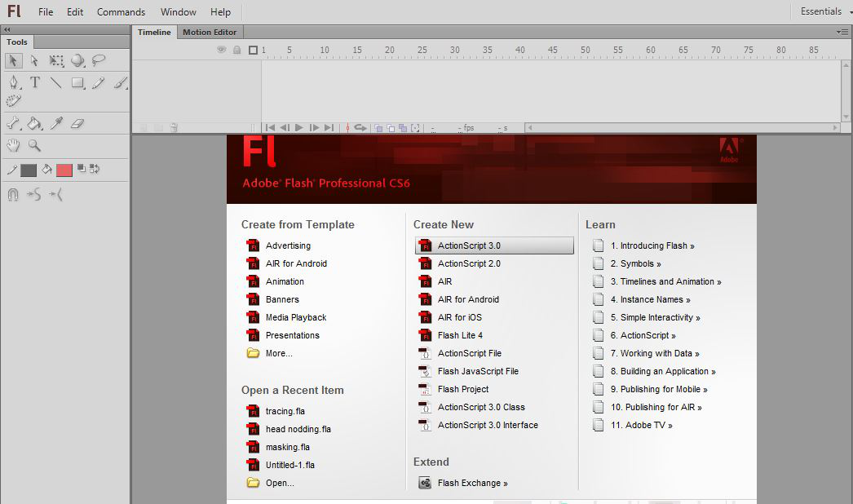Switch to the Motion Editor tab
The image size is (853, 504).
coord(210,32)
